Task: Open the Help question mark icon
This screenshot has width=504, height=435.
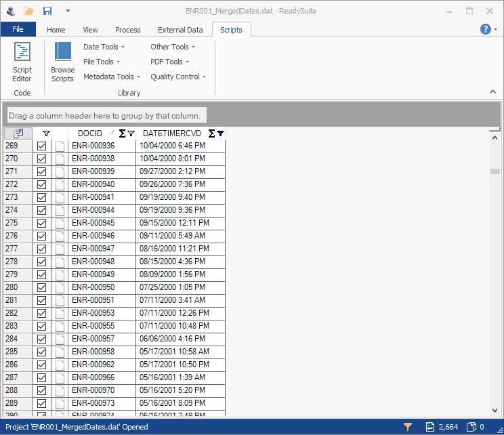Action: [x=485, y=29]
